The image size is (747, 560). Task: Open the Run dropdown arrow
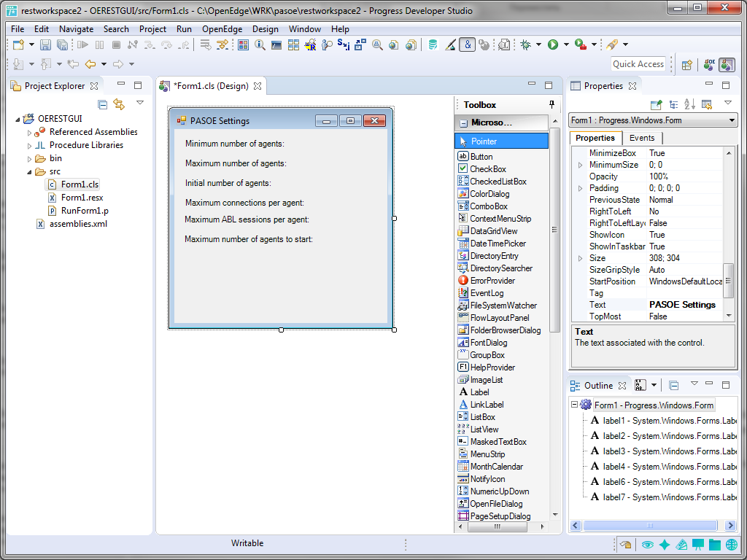coord(566,44)
